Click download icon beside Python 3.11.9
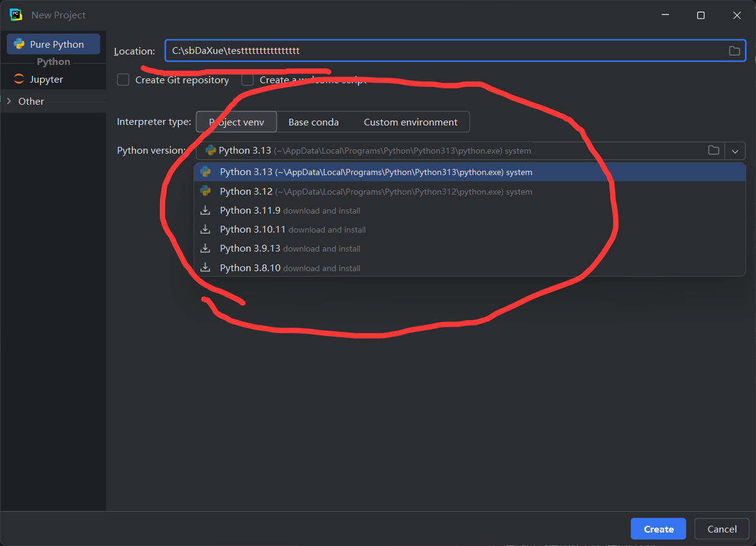756x546 pixels. click(206, 211)
